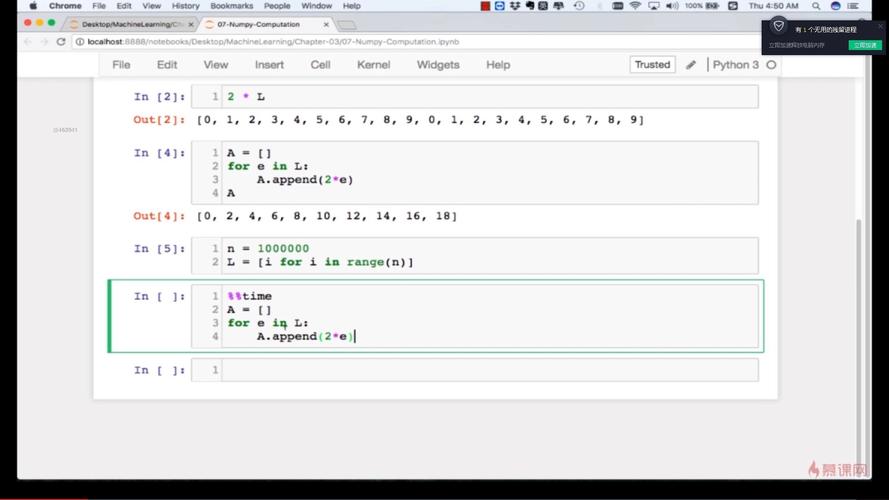Open Chrome's Bookmarks menu

click(x=231, y=6)
